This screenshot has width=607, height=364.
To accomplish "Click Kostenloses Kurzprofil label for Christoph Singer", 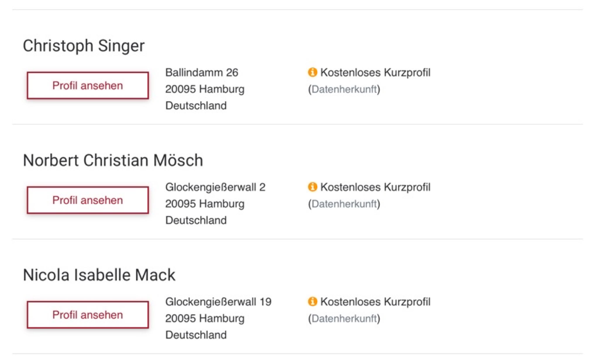I will (x=375, y=72).
